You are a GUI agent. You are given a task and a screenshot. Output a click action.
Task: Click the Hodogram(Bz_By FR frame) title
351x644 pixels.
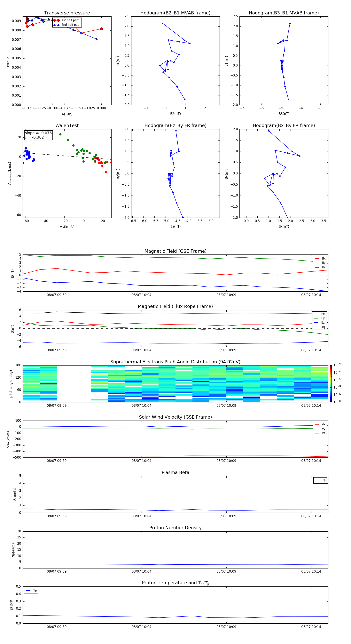175,125
